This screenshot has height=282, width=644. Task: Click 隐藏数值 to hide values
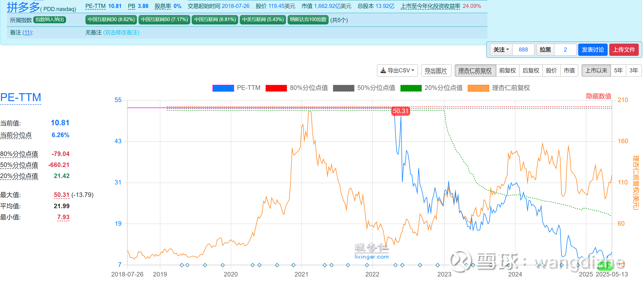pos(599,96)
